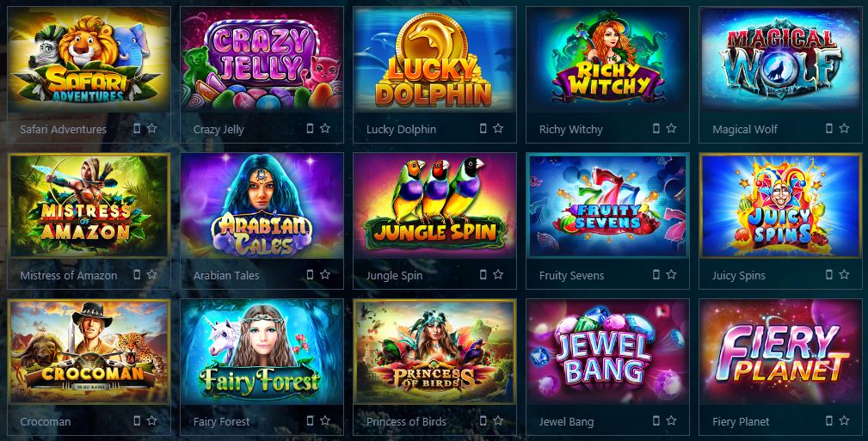
Task: Click the star icon beside Arabian Tales
Action: [325, 274]
